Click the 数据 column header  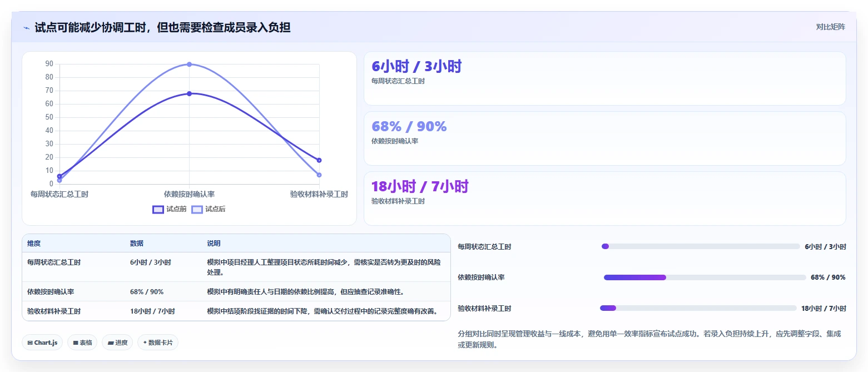pyautogui.click(x=137, y=244)
